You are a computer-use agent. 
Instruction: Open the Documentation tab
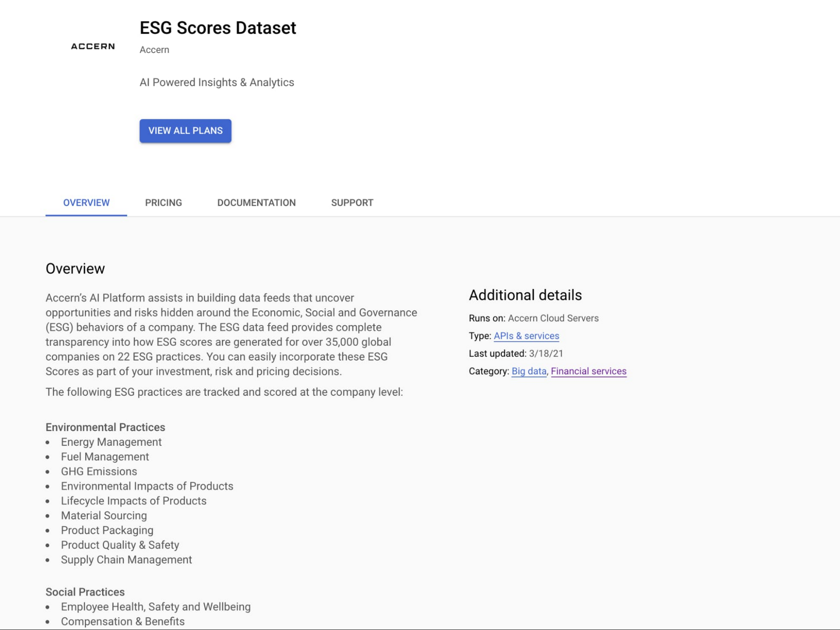click(256, 203)
